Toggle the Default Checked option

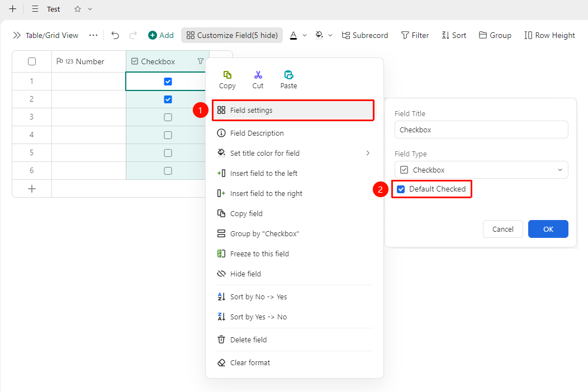click(401, 189)
